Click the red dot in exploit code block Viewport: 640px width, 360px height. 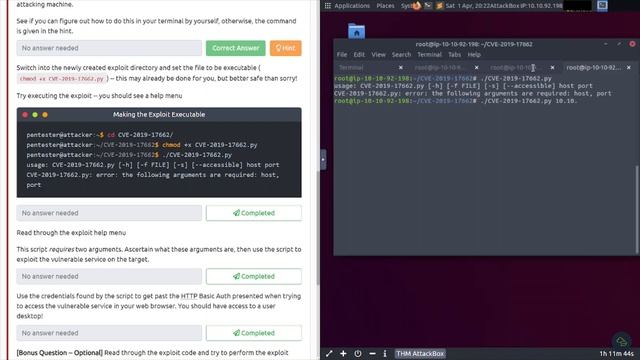coord(25,115)
